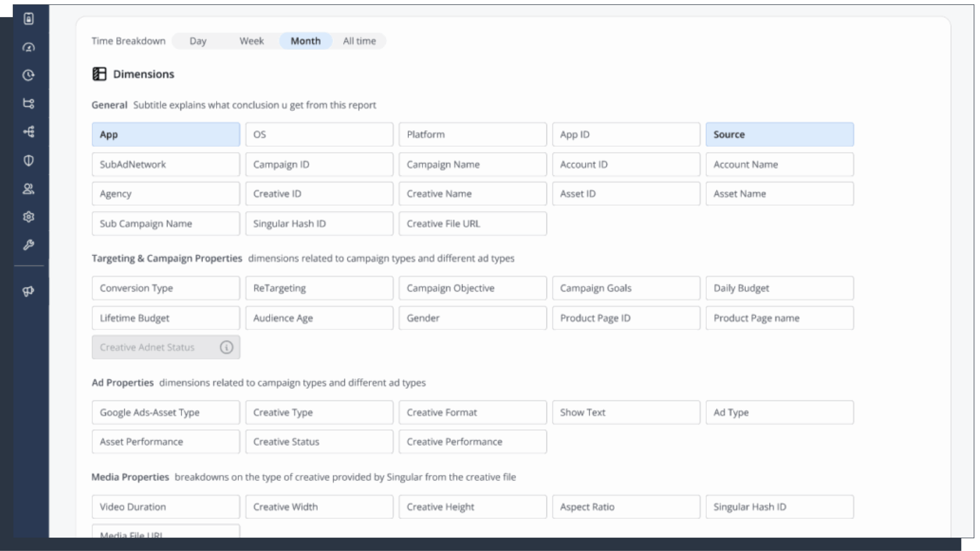Toggle the Platform dimension

473,134
